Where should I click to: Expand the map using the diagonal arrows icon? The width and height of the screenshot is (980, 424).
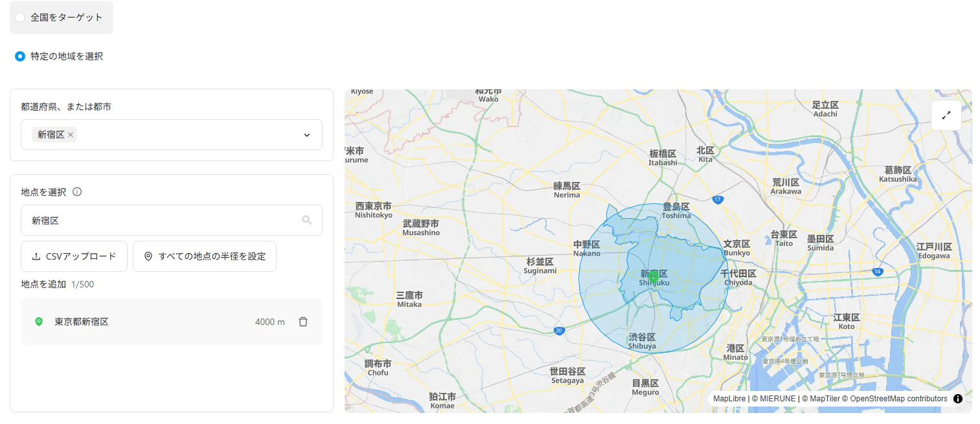pyautogui.click(x=946, y=115)
